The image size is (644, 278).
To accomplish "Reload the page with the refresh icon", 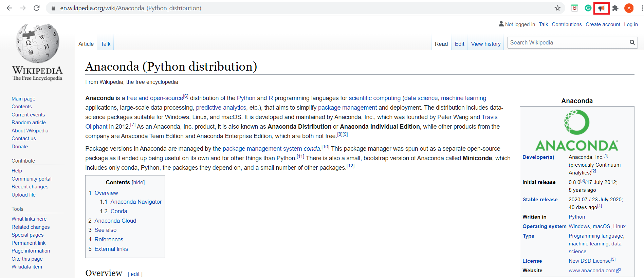I will (37, 8).
